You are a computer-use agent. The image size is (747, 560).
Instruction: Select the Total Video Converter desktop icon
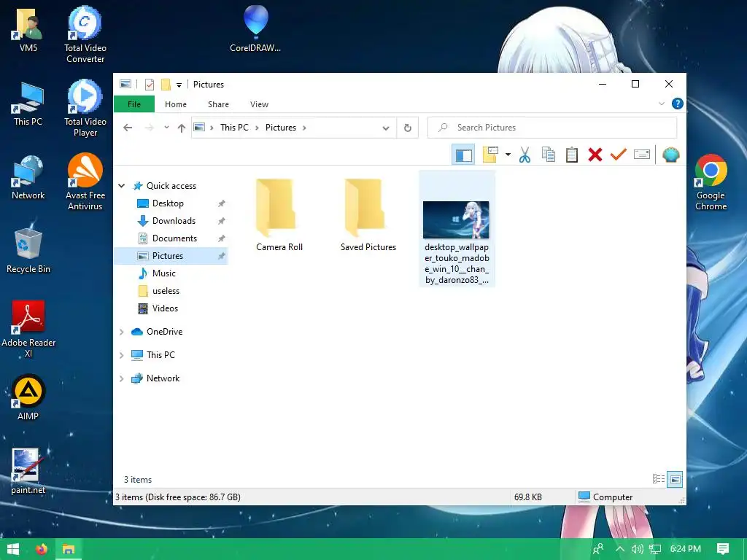85,35
